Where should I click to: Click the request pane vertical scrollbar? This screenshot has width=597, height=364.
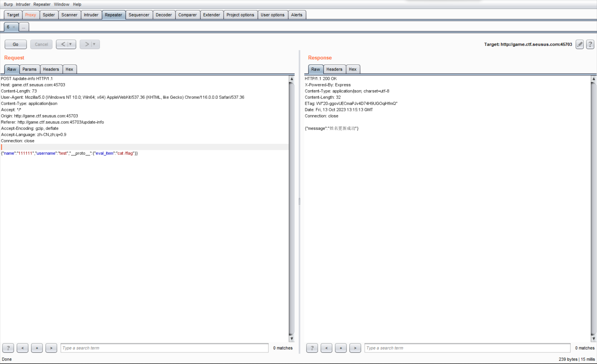pos(291,208)
